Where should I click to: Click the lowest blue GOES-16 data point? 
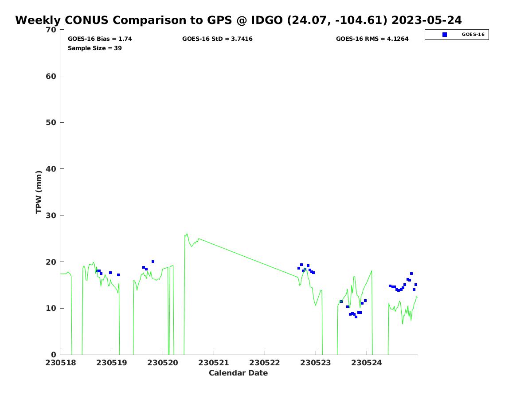point(356,317)
